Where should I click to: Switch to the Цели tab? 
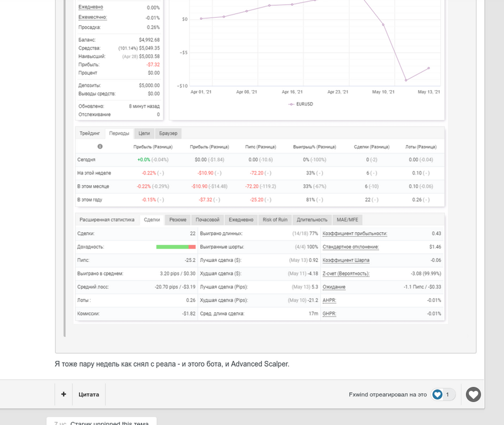coord(144,133)
